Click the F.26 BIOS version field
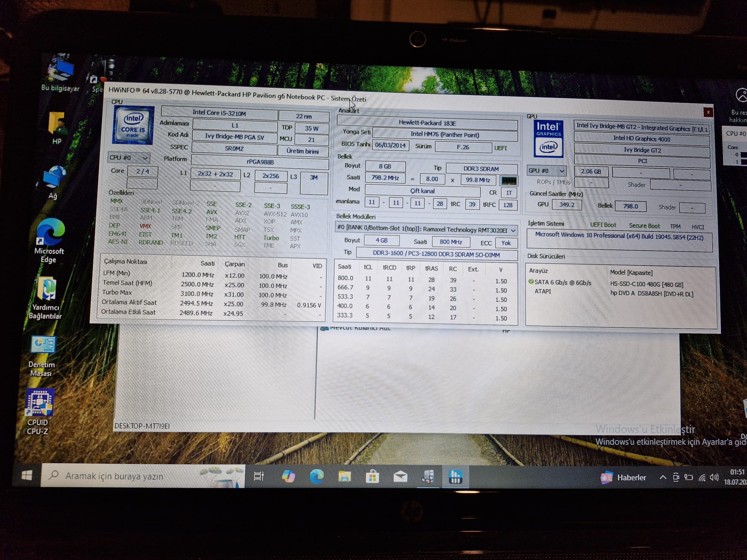The height and width of the screenshot is (560, 747). click(x=463, y=147)
